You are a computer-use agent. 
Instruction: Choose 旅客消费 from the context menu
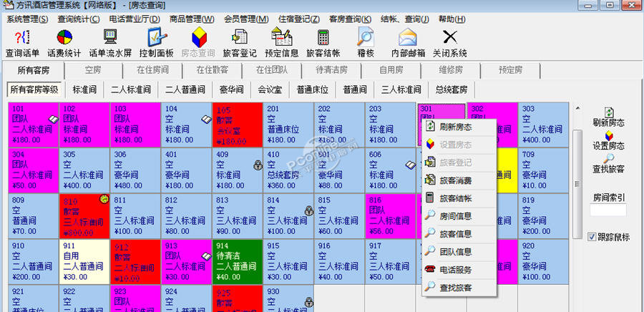click(x=459, y=180)
